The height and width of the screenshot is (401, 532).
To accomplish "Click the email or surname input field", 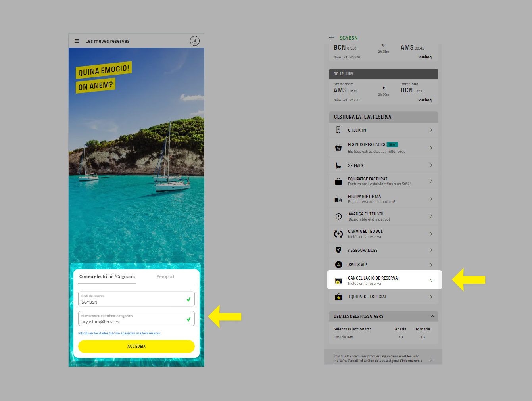I will 133,319.
